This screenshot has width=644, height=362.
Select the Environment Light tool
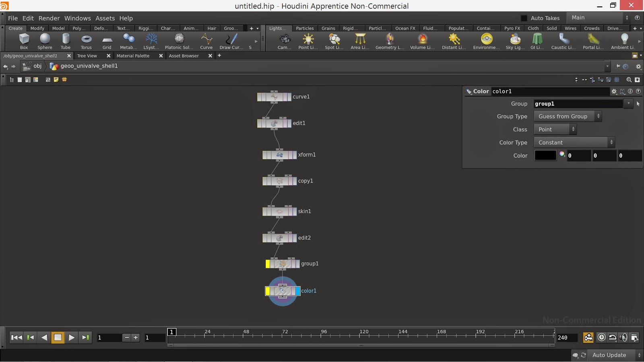click(486, 41)
